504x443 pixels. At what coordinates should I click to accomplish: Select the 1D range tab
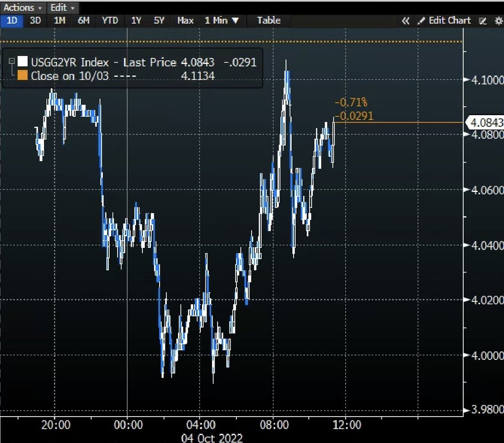click(x=11, y=20)
